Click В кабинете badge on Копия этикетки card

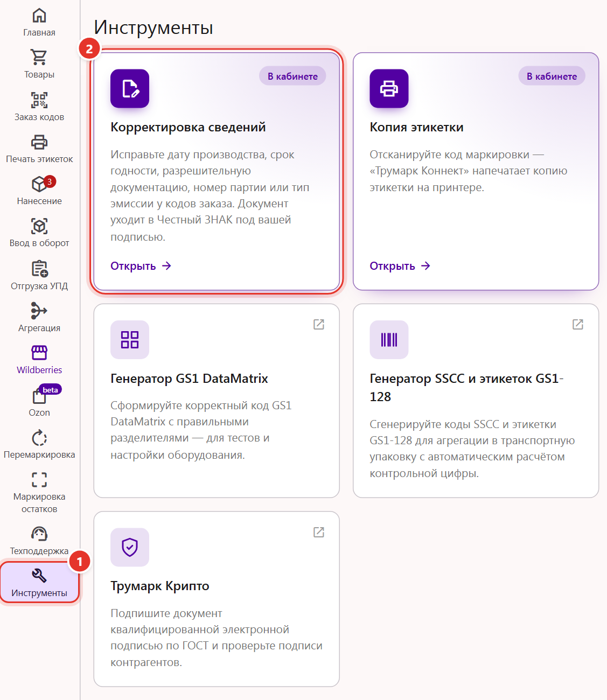(x=552, y=76)
